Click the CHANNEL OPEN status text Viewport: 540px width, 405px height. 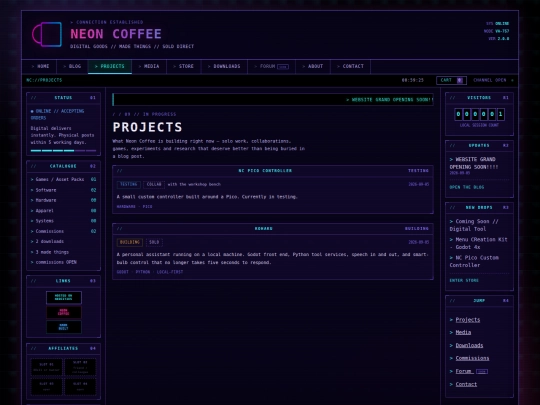489,80
